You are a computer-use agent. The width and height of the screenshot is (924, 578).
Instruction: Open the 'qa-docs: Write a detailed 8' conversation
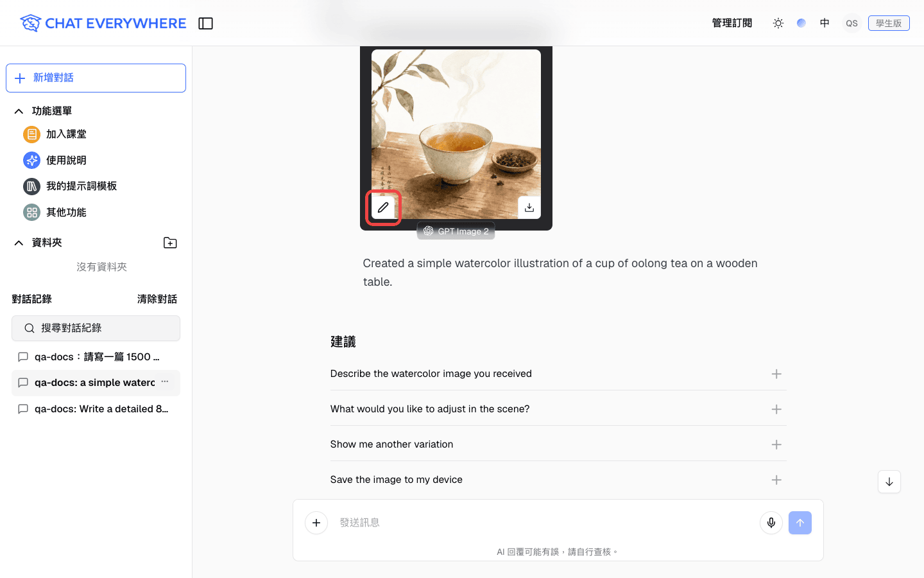[x=96, y=409]
